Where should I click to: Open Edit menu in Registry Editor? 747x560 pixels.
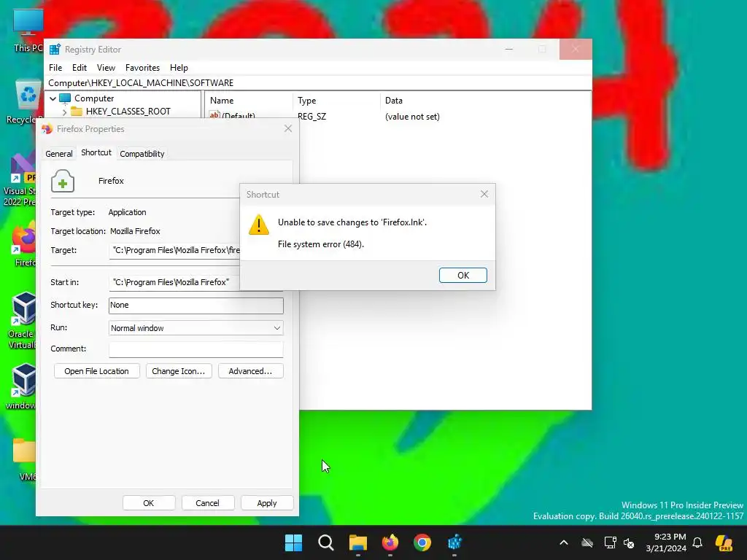pos(79,68)
